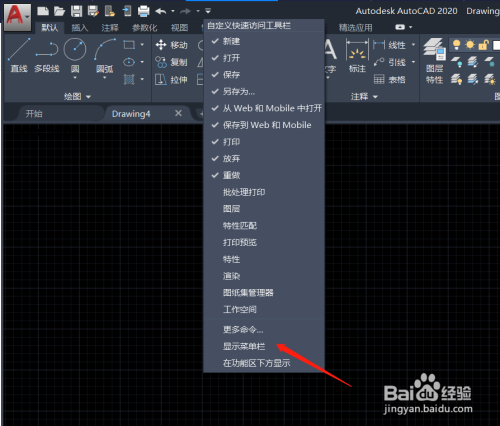
Task: Choose 显示菜单栏 to show menu bar
Action: coord(264,346)
